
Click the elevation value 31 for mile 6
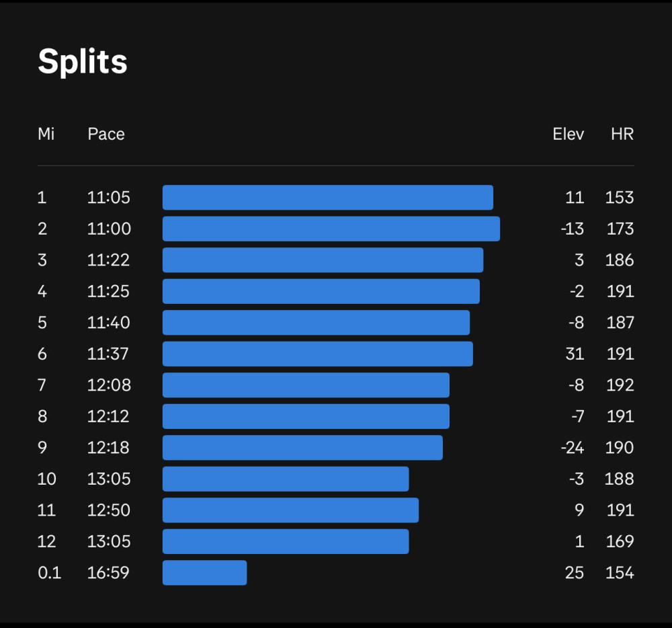click(575, 354)
